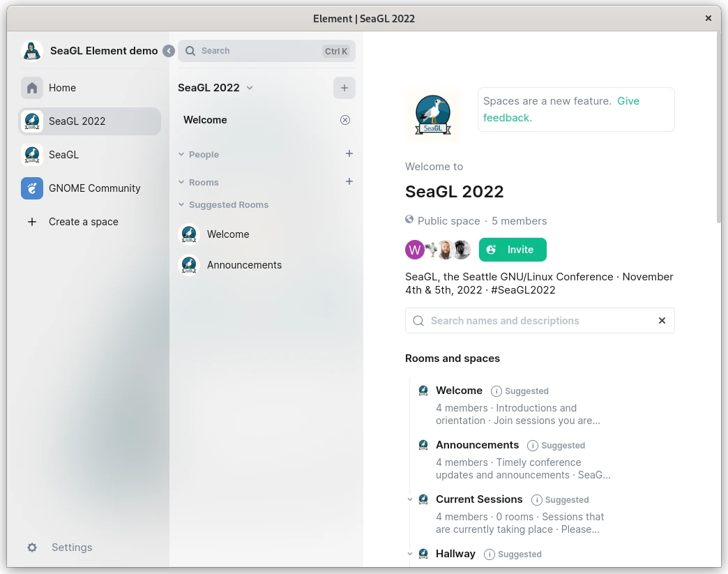Open the SeaGL Element demo user avatar
This screenshot has width=728, height=574.
[32, 51]
